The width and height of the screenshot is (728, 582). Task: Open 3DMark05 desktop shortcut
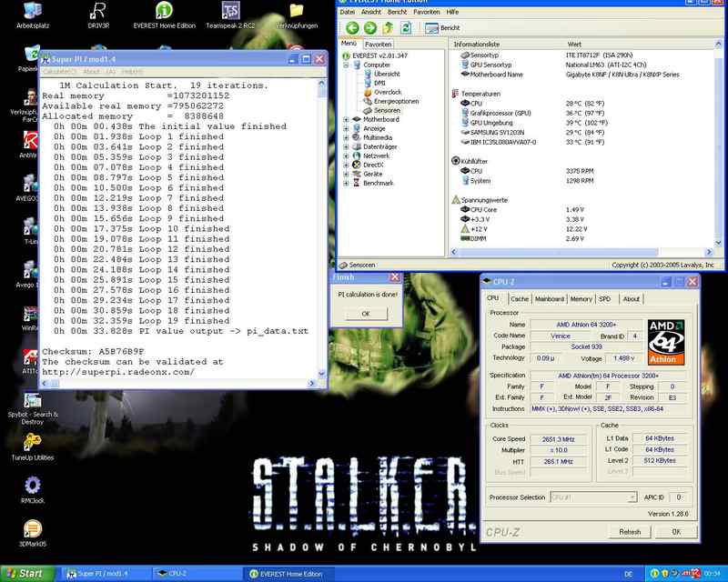point(33,533)
